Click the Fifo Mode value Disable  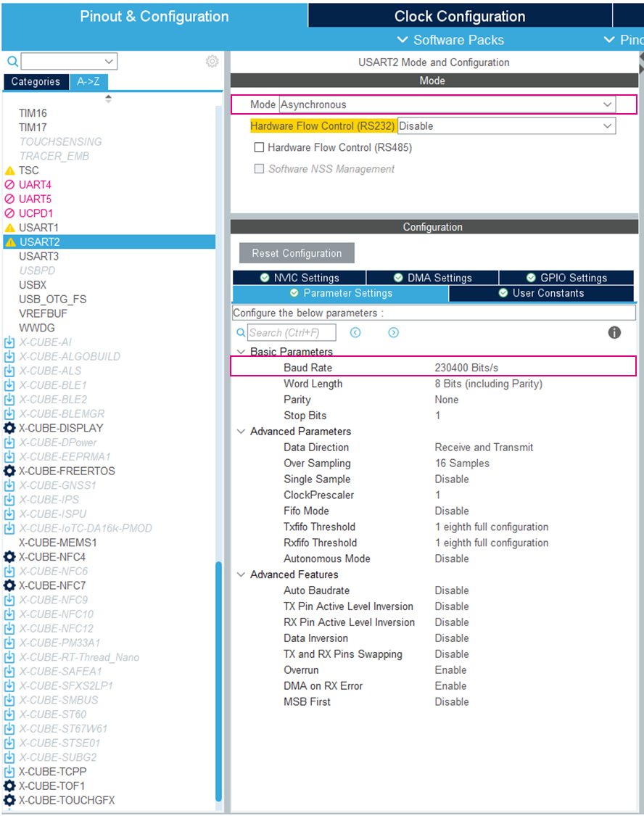coord(452,511)
